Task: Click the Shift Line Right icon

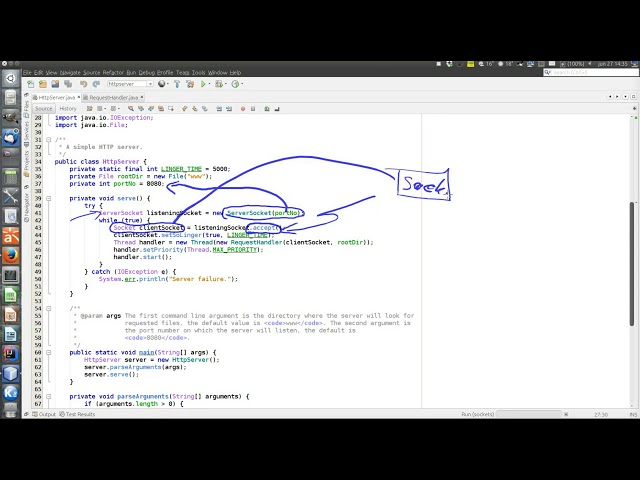Action: pos(229,109)
